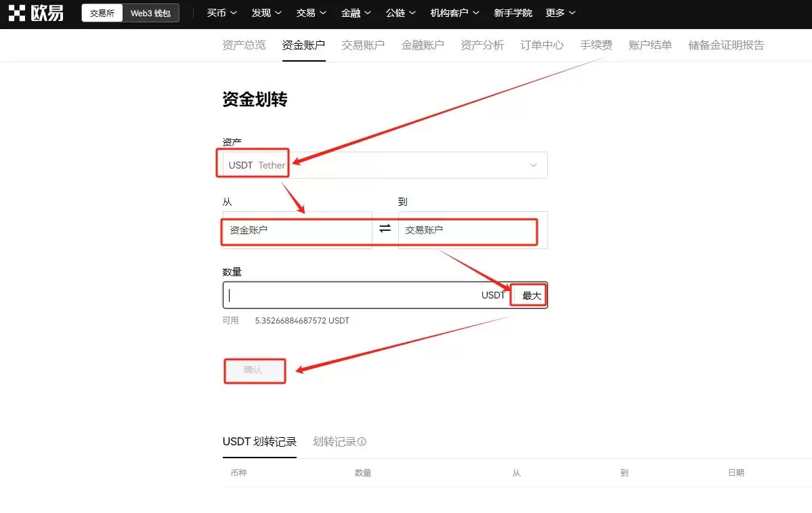Switch to Web3 钱包 mode

click(x=150, y=12)
